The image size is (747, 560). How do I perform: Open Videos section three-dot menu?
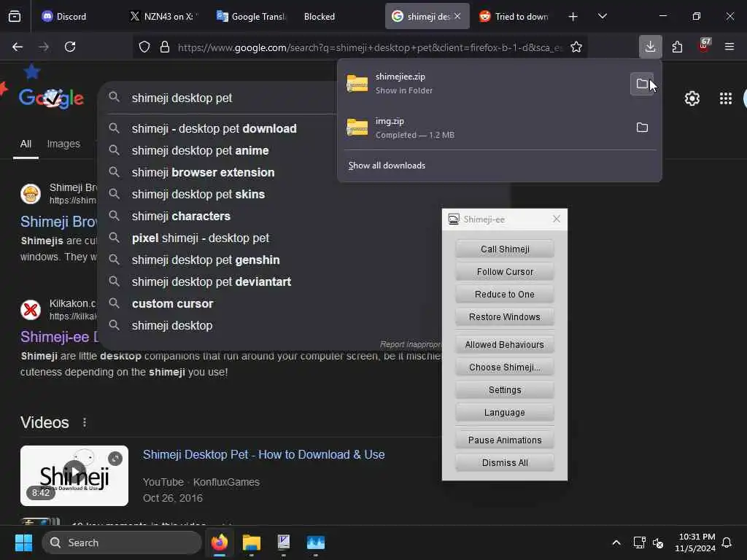coord(85,422)
